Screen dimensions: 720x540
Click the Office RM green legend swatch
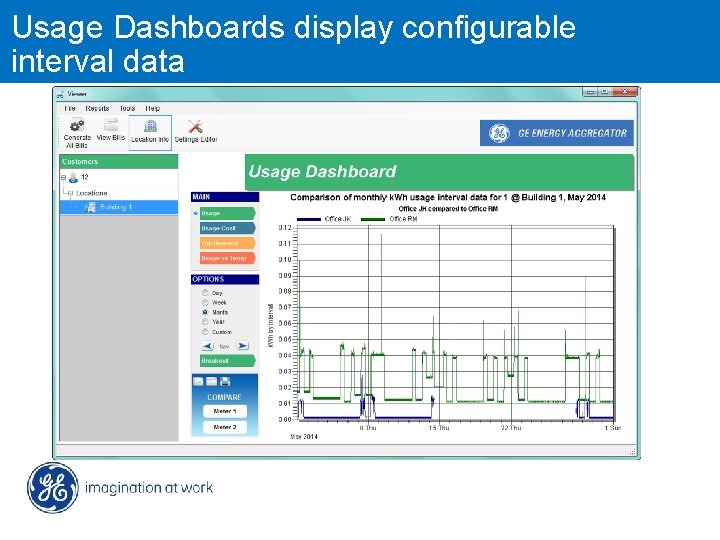pos(373,219)
